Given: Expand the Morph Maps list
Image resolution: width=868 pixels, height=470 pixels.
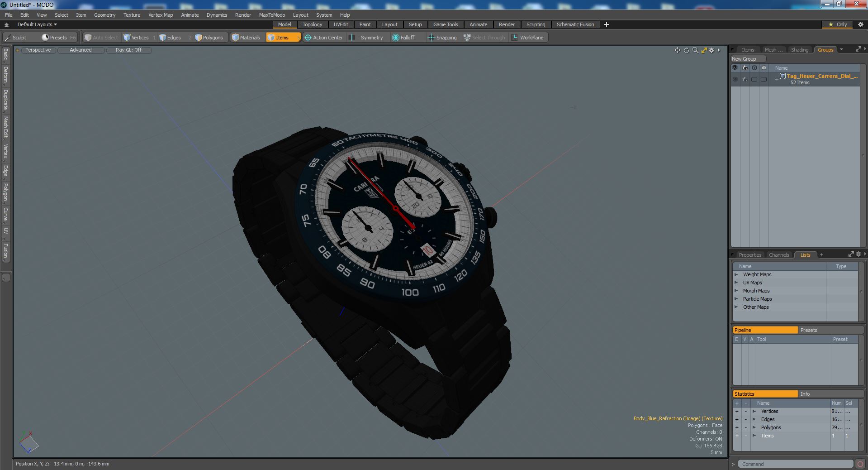Looking at the screenshot, I should (x=736, y=291).
